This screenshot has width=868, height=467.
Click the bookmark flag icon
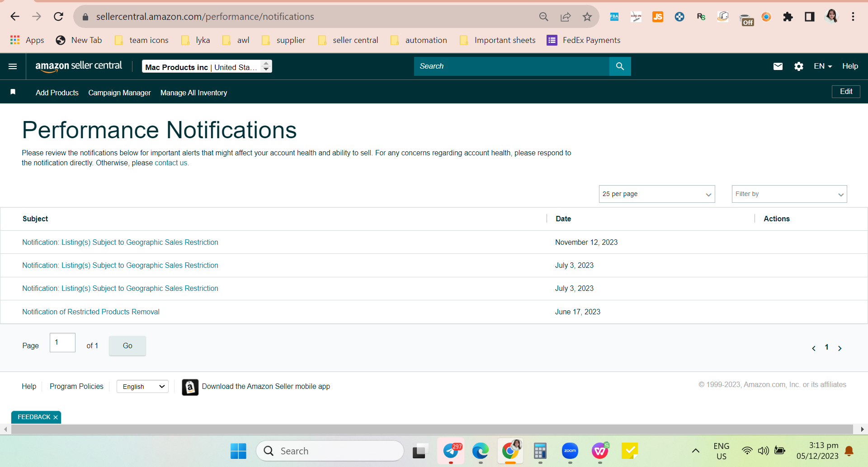13,92
